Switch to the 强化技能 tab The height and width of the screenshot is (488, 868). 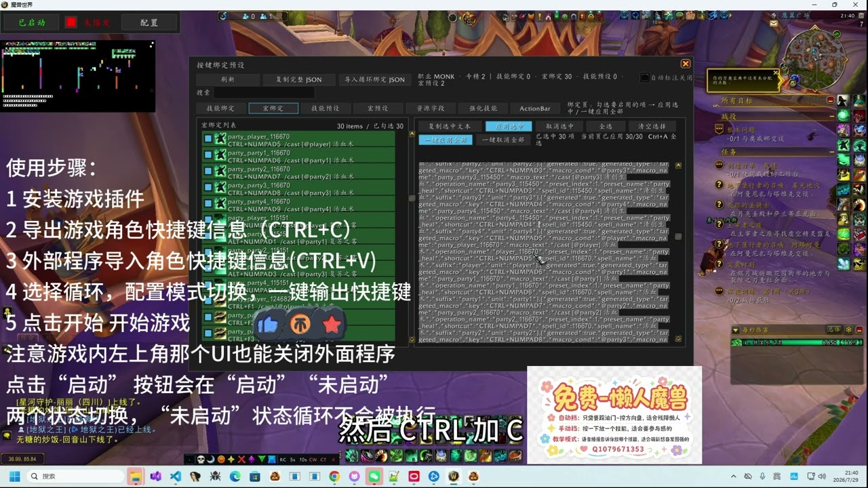pos(483,108)
